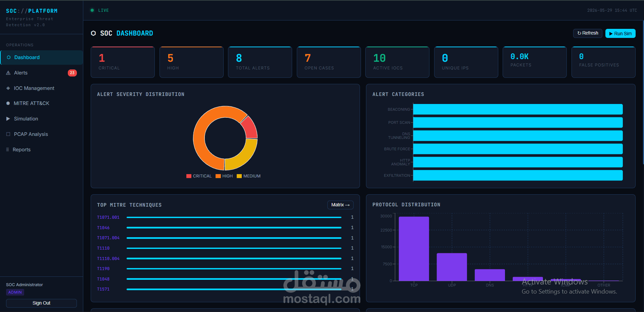
Task: Click the ACTIVE IOCS stat card
Action: click(397, 62)
